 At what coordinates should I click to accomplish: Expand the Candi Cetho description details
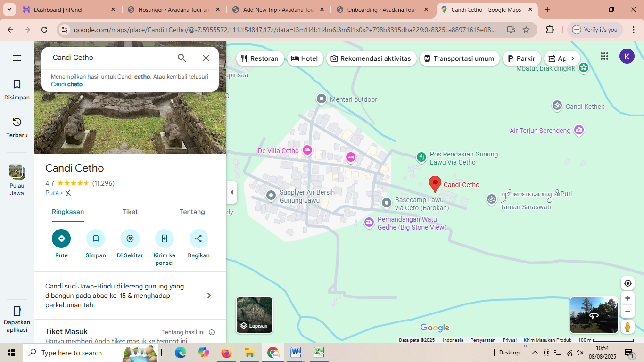pyautogui.click(x=209, y=296)
